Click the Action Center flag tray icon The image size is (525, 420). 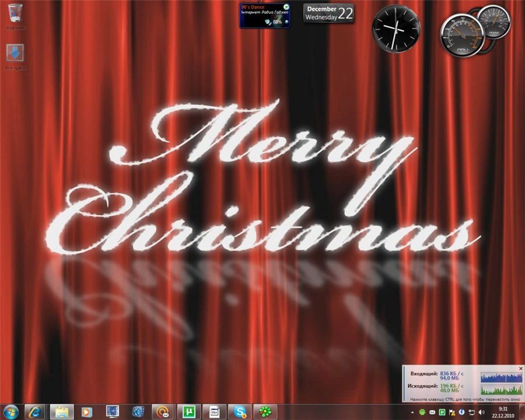click(453, 412)
